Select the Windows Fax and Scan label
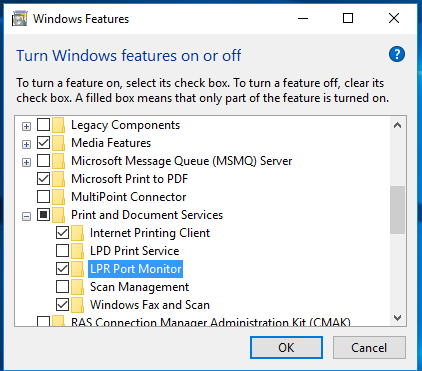Image resolution: width=422 pixels, height=371 pixels. 150,305
